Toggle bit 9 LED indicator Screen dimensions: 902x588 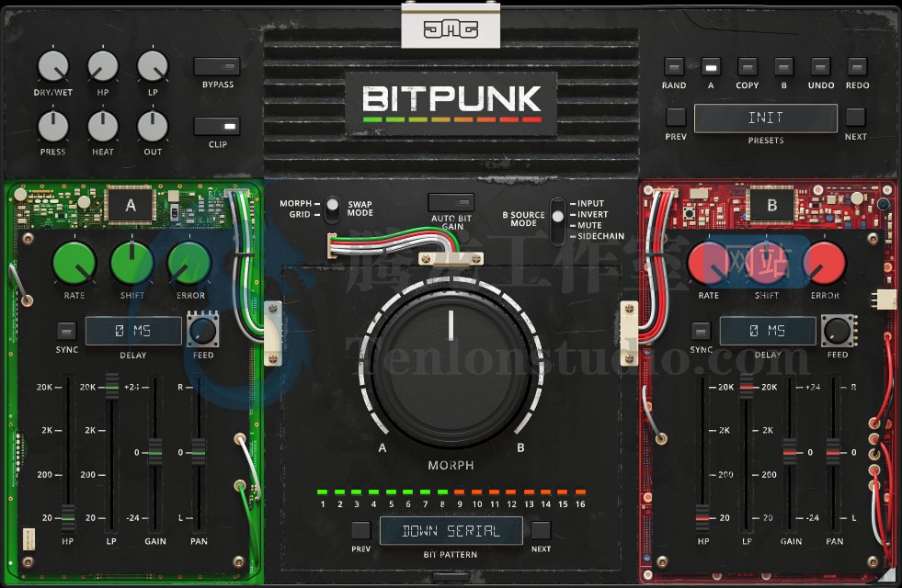coord(459,492)
